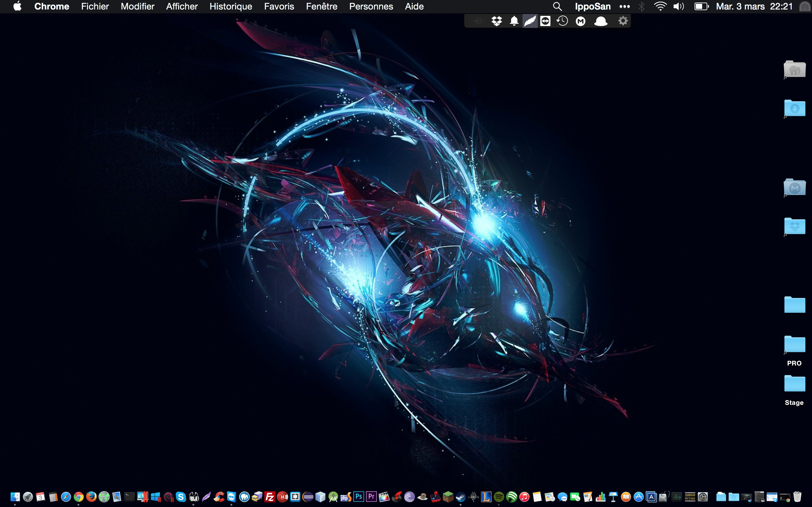Open Google Chrome from the Dock
812x507 pixels.
pyautogui.click(x=78, y=497)
